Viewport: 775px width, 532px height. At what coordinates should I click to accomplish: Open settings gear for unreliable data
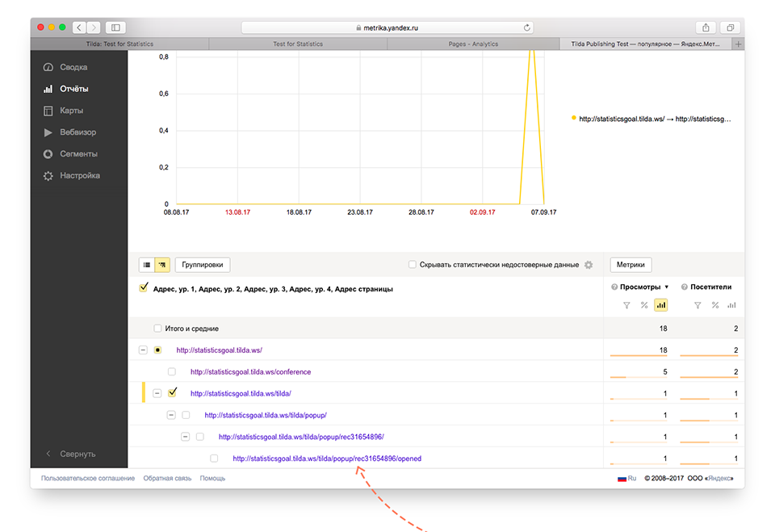[589, 265]
